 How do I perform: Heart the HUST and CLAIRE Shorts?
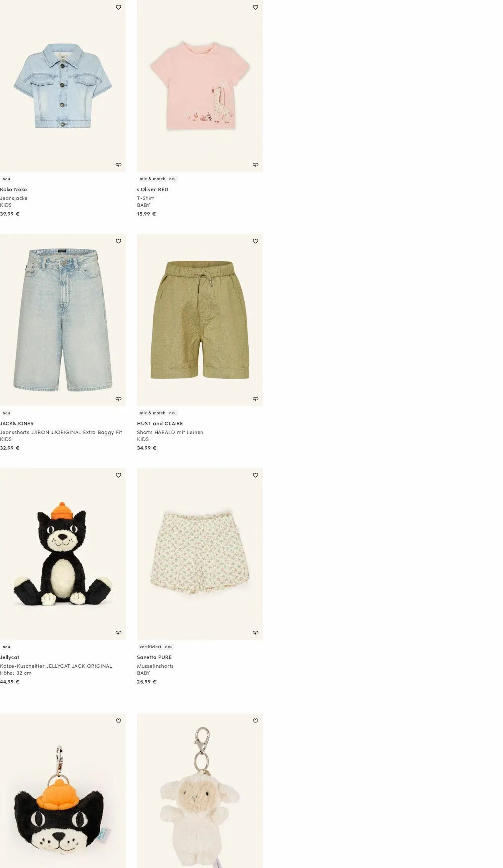pos(255,241)
